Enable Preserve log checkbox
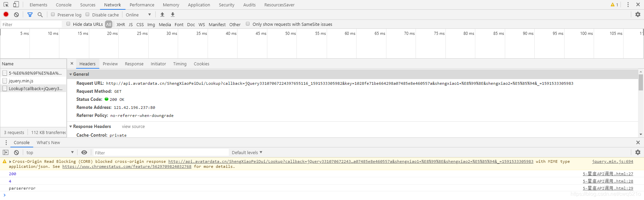The image size is (644, 200). pyautogui.click(x=53, y=14)
